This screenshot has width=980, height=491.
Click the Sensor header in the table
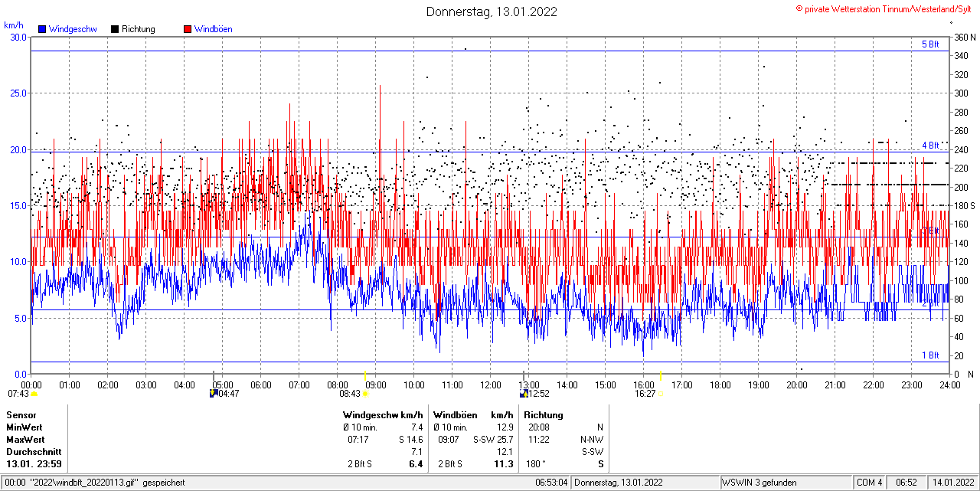pyautogui.click(x=21, y=414)
